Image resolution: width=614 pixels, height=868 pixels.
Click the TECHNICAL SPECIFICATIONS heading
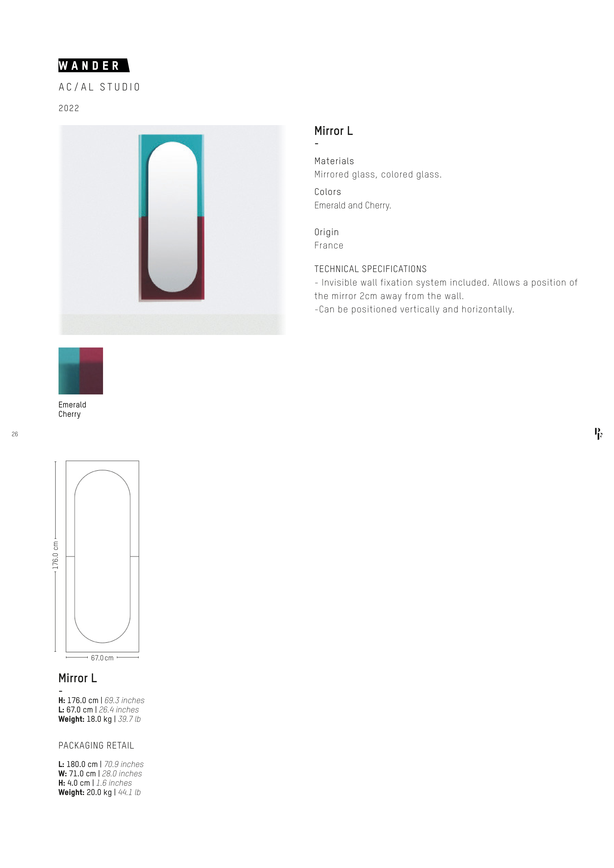370,269
